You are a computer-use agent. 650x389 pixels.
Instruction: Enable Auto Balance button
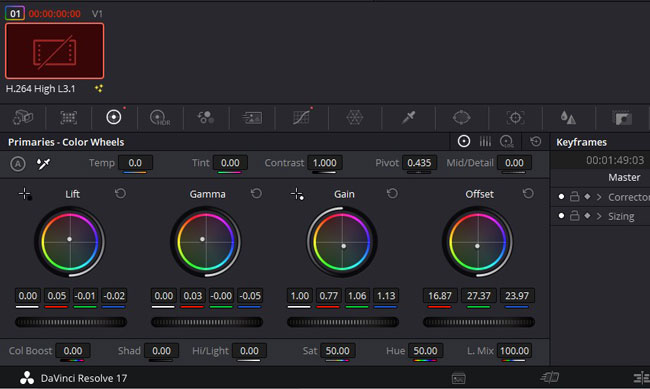(x=18, y=163)
